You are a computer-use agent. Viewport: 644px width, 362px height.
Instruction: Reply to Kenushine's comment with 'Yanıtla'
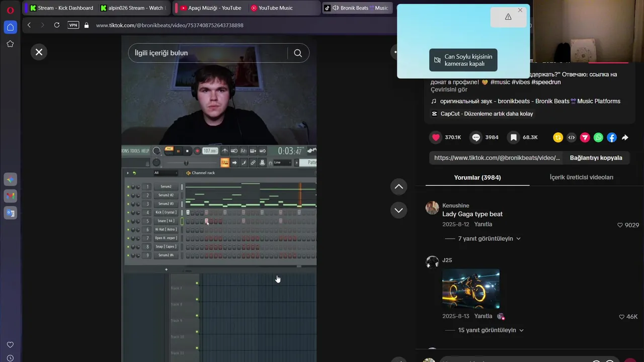(x=483, y=224)
